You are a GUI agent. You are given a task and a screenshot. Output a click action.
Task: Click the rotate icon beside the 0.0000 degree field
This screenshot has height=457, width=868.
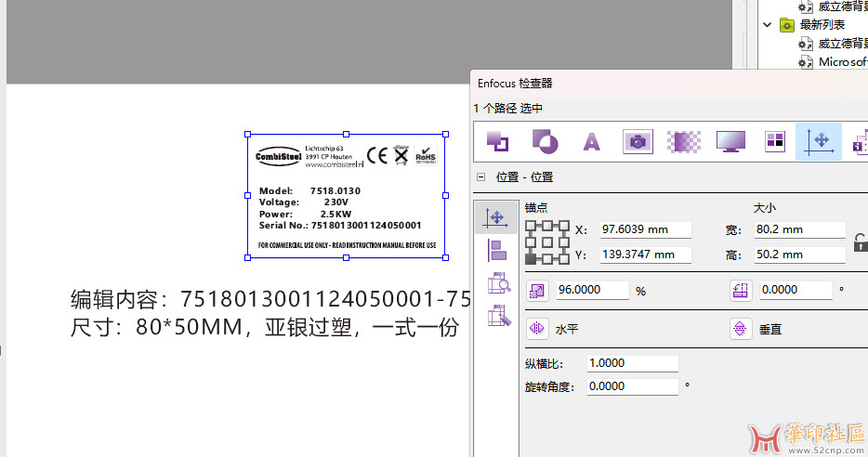point(740,291)
